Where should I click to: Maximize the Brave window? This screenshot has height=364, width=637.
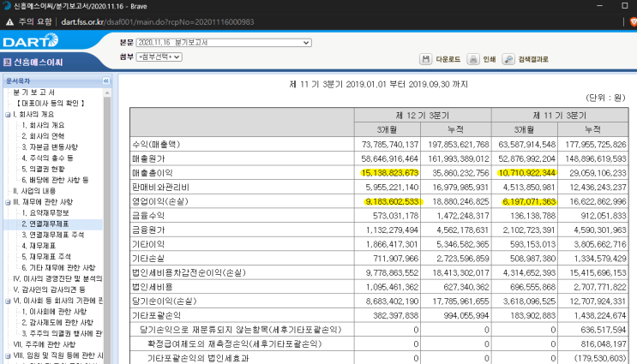tap(625, 6)
